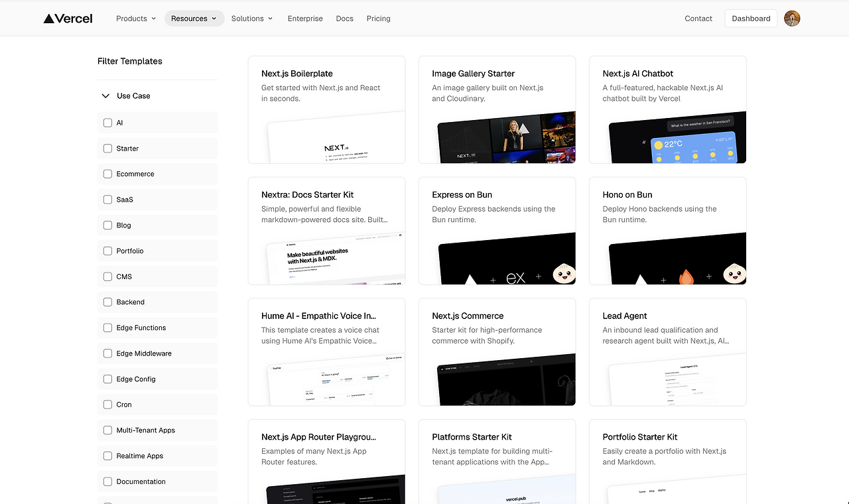Navigate to Pricing
Image resolution: width=849 pixels, height=504 pixels.
point(379,19)
